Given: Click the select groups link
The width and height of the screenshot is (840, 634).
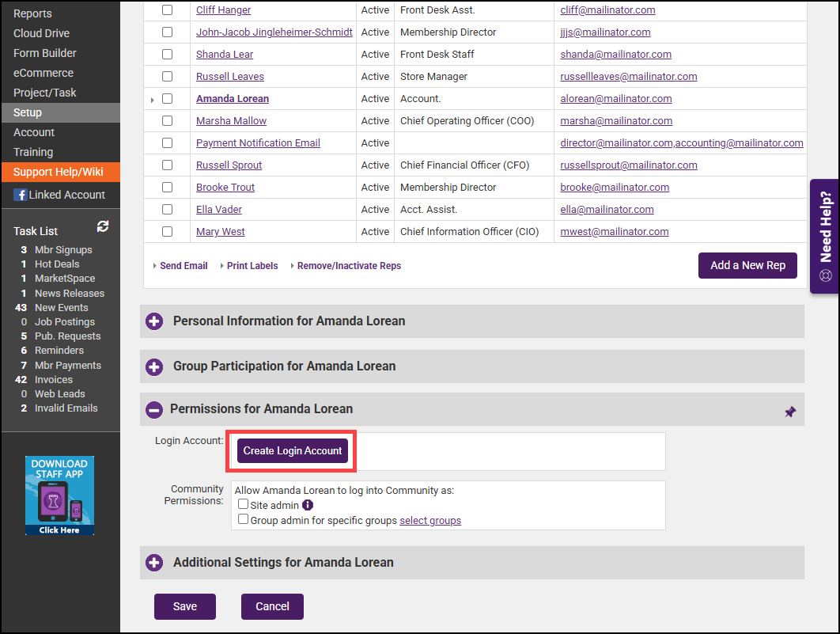Looking at the screenshot, I should click(430, 521).
